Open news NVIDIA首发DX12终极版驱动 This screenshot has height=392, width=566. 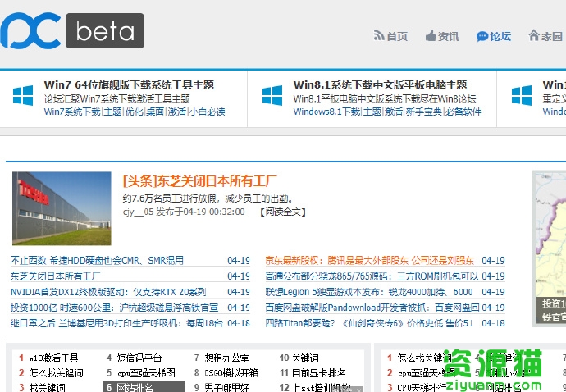pyautogui.click(x=108, y=292)
